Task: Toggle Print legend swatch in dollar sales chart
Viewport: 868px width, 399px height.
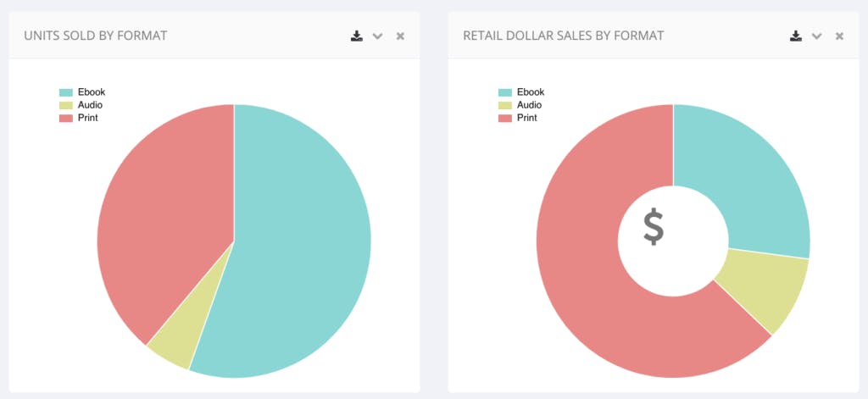Action: point(505,118)
